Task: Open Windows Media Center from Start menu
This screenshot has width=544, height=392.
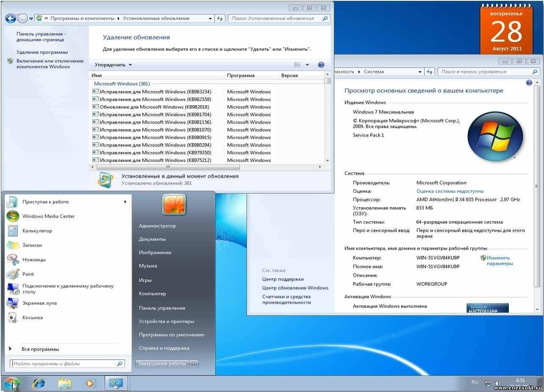Action: coord(48,216)
